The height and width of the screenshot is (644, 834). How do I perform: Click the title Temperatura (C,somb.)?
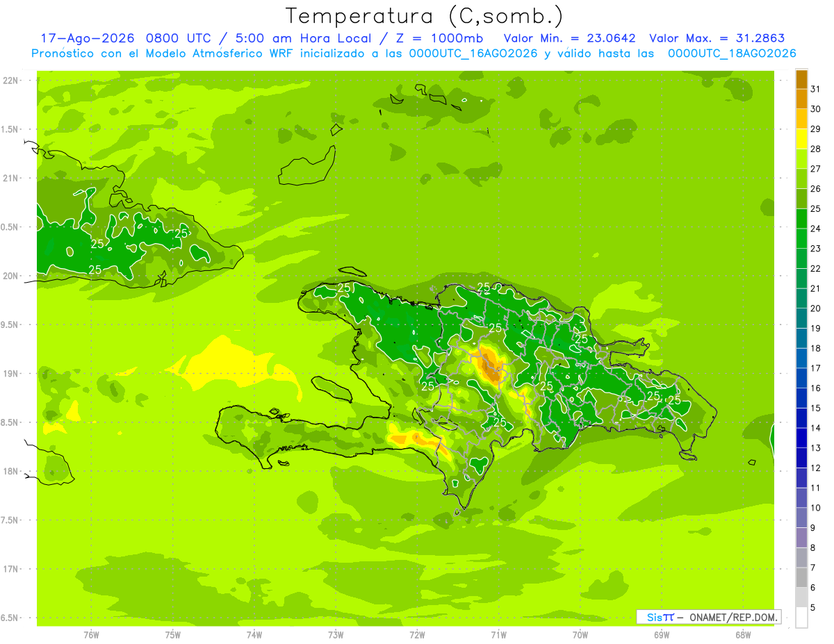425,16
